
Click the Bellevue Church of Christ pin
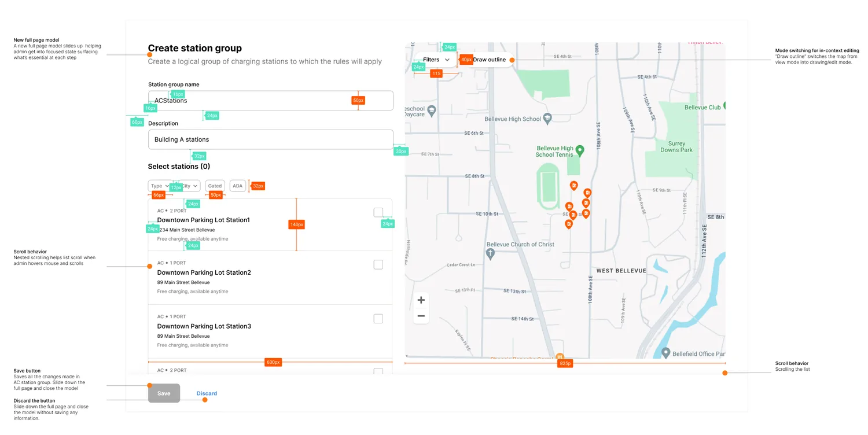coord(490,253)
